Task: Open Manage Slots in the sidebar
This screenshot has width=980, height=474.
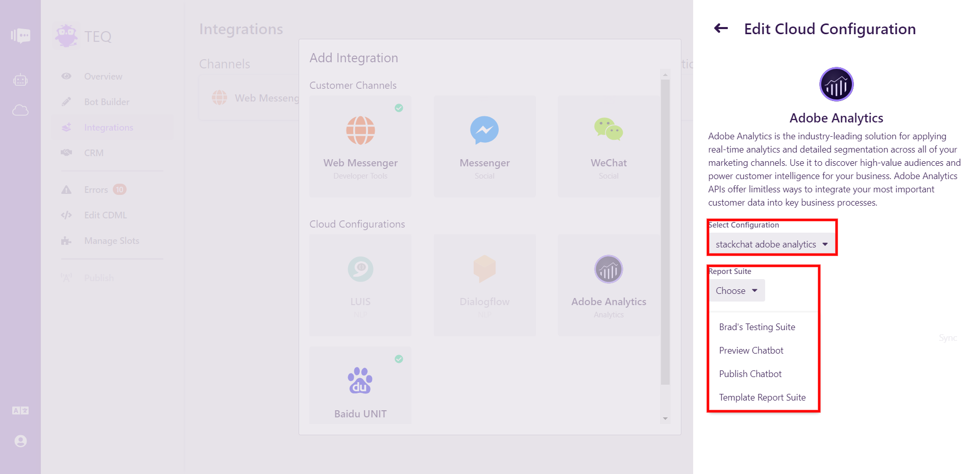Action: pyautogui.click(x=112, y=241)
